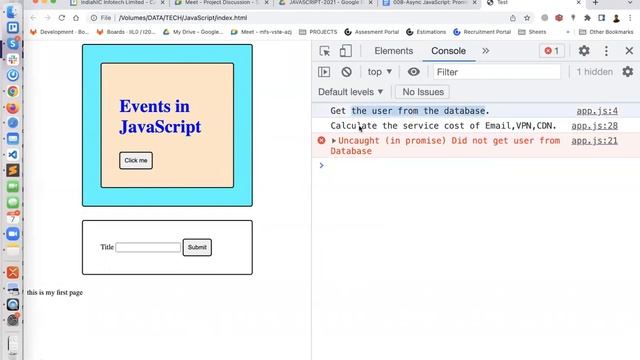Click the Submit button

point(197,247)
